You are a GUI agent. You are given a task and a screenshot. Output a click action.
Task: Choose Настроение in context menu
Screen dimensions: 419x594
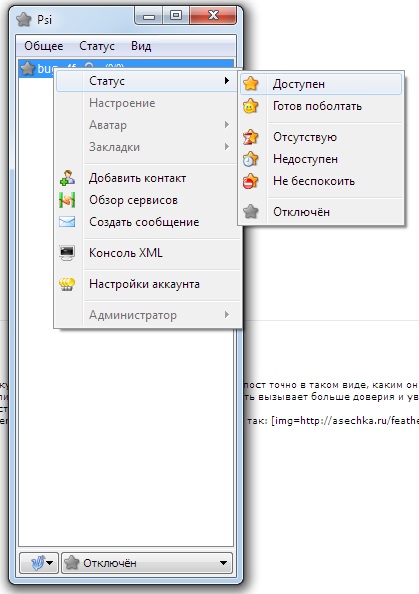(x=148, y=103)
